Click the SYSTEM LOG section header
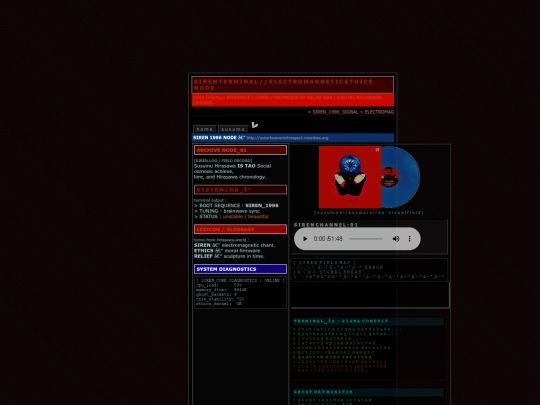 coord(240,190)
